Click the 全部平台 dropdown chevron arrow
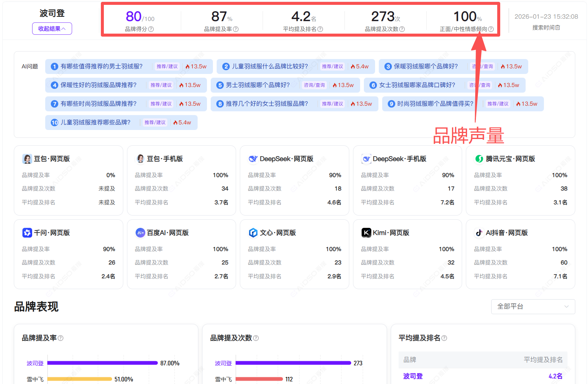The image size is (588, 384). [x=566, y=307]
